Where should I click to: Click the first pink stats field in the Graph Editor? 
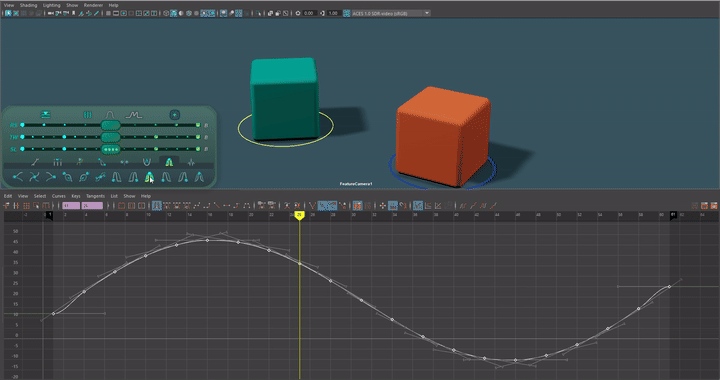tap(71, 206)
